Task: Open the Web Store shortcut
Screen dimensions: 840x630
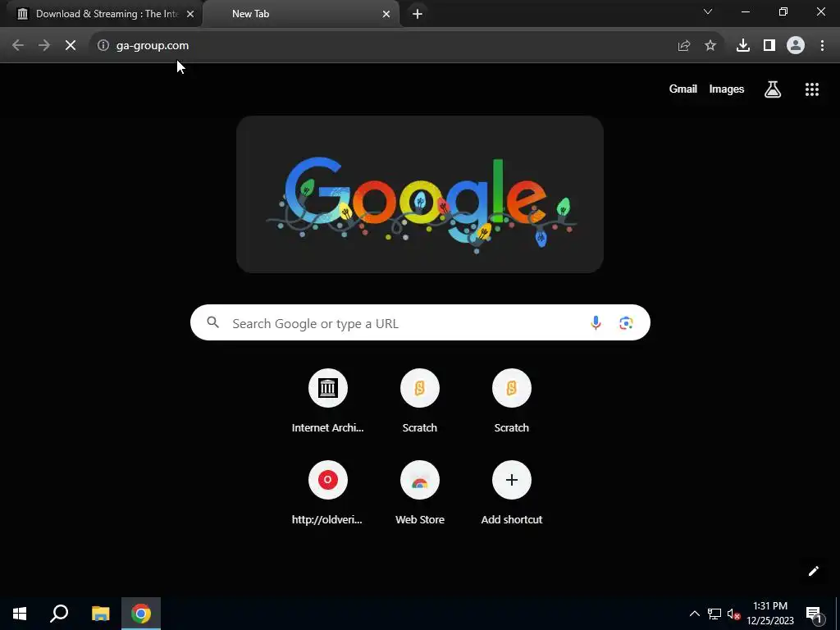Action: (x=420, y=493)
